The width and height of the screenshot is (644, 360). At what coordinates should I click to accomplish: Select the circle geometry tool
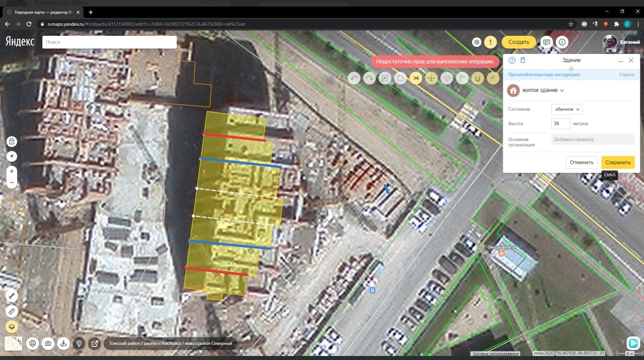point(400,78)
